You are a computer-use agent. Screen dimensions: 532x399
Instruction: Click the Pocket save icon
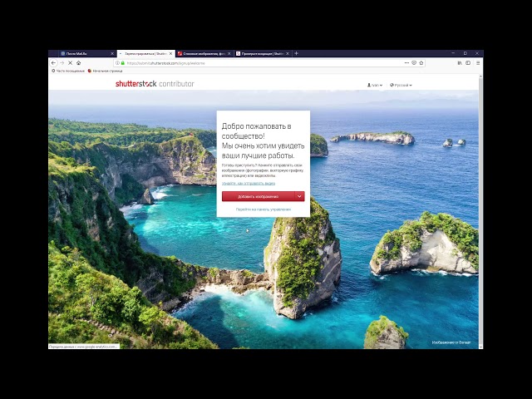(414, 63)
